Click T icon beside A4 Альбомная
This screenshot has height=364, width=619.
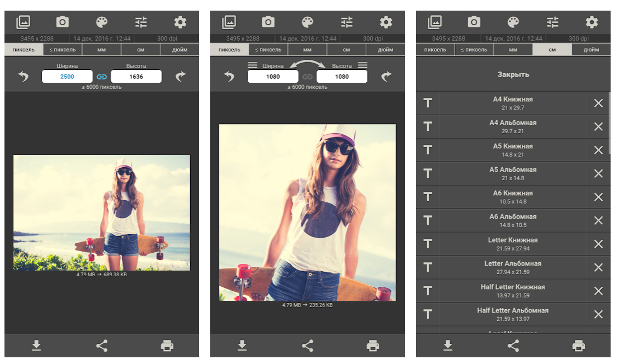pos(428,126)
